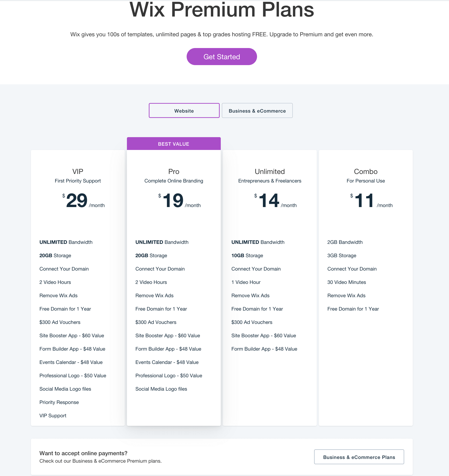The width and height of the screenshot is (449, 476).
Task: Click '3GB Storage' in Combo plan
Action: pyautogui.click(x=342, y=255)
